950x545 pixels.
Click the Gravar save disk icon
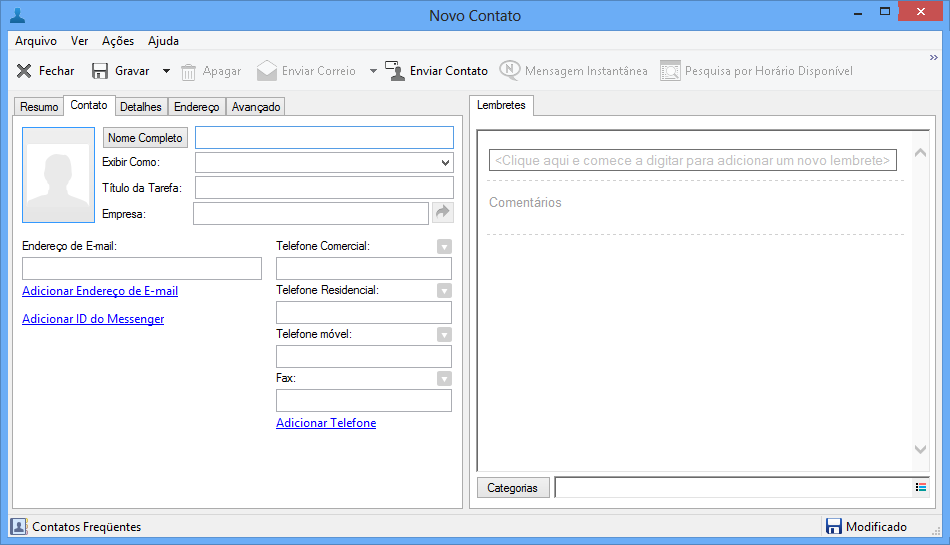coord(100,71)
